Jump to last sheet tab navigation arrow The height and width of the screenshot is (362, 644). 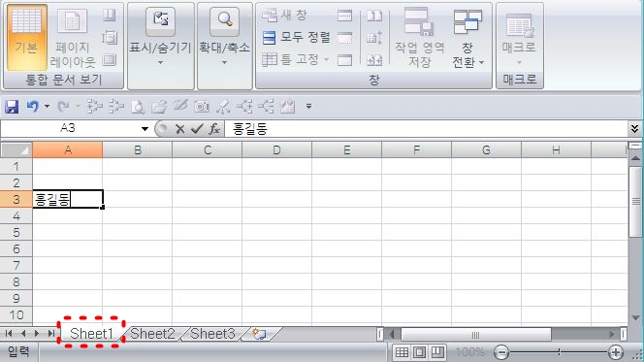click(51, 333)
